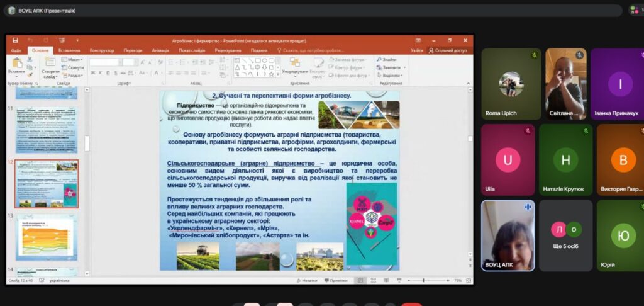Open Замінити dropdown arrow
This screenshot has height=306, width=644.
coord(404,68)
